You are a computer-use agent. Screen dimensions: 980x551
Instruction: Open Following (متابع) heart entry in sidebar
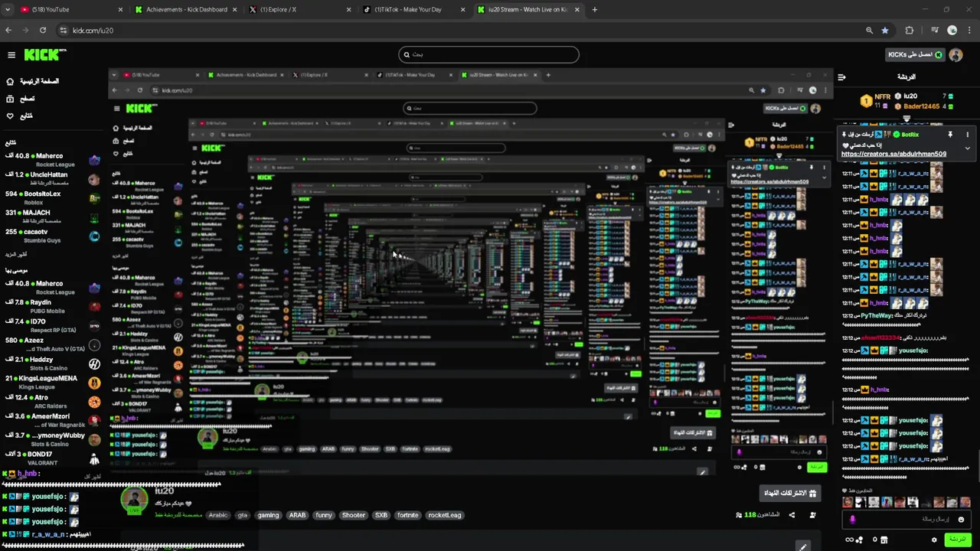pos(20,116)
